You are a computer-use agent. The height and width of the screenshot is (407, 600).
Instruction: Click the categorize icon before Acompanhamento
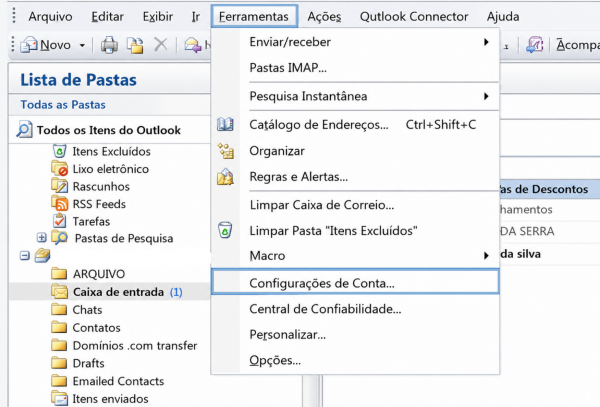[x=534, y=45]
